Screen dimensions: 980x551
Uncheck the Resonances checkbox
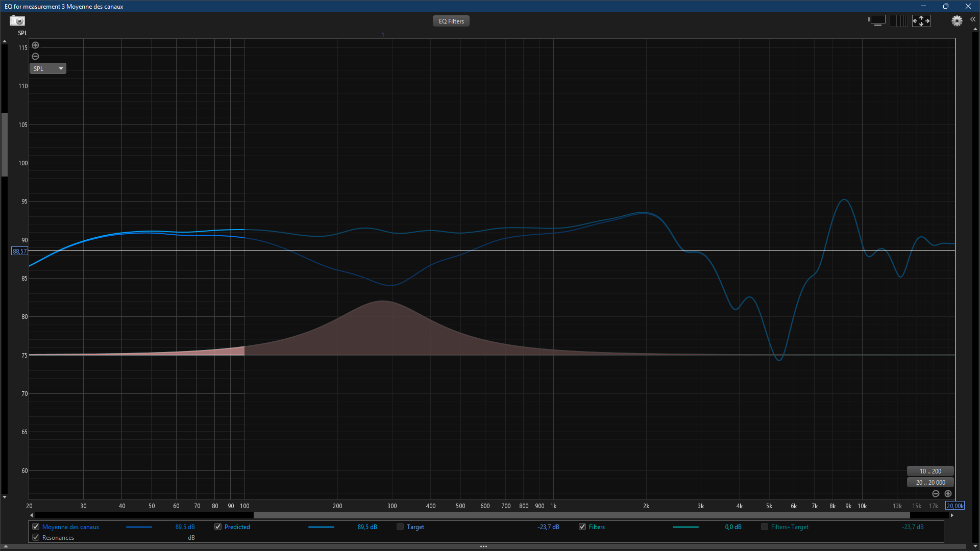click(x=36, y=538)
